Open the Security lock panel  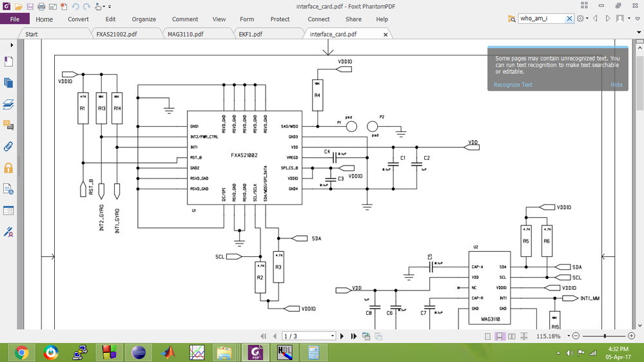[x=8, y=168]
